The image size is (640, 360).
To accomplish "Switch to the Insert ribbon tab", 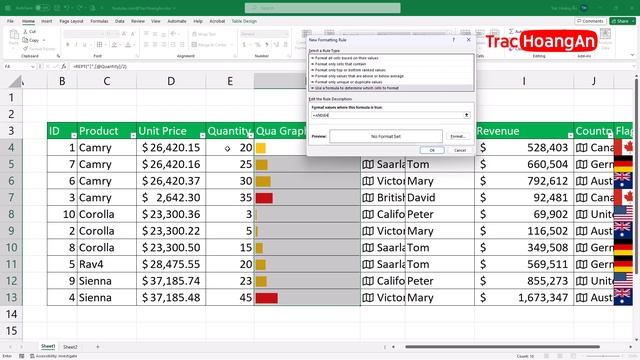I will tap(47, 21).
